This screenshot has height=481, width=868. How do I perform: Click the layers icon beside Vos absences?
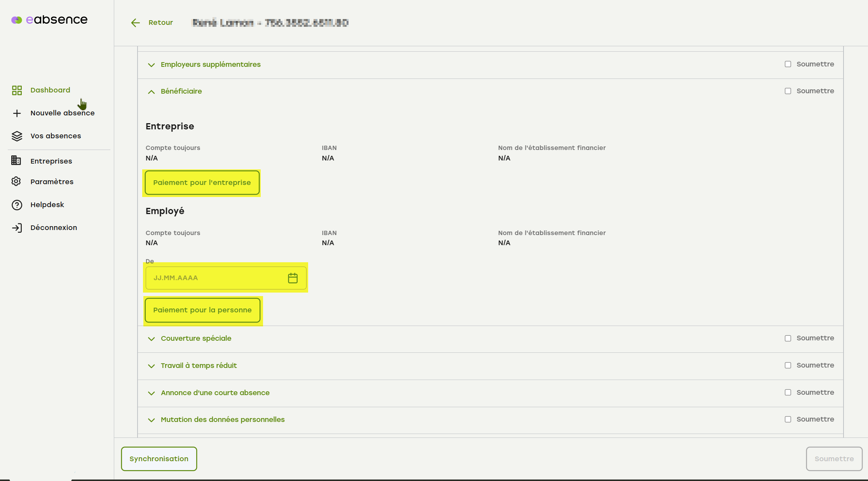(x=17, y=136)
